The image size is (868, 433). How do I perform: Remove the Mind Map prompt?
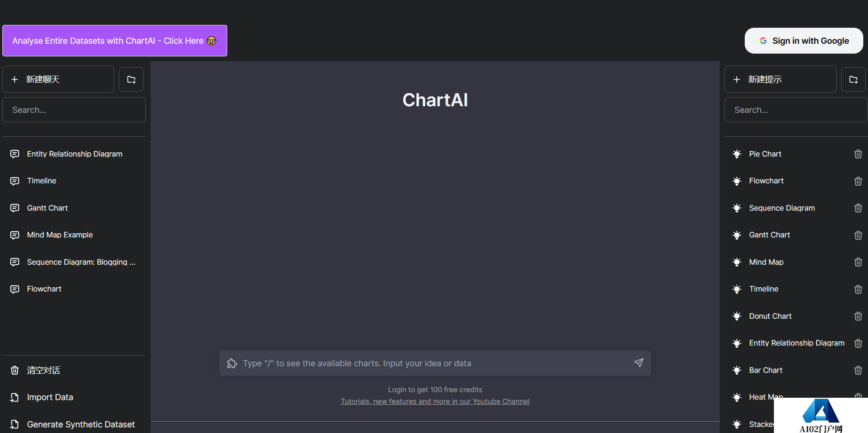coord(858,262)
